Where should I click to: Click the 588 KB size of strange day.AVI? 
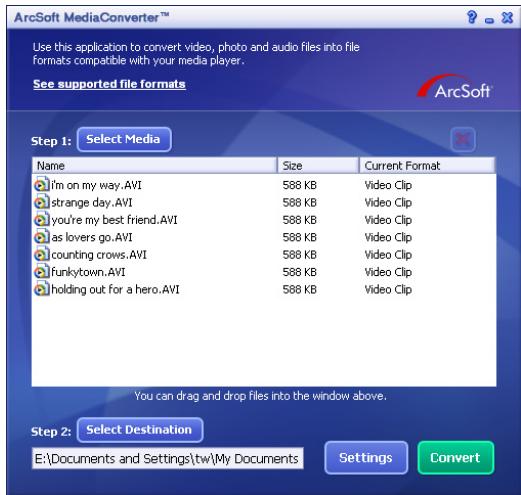tap(299, 202)
